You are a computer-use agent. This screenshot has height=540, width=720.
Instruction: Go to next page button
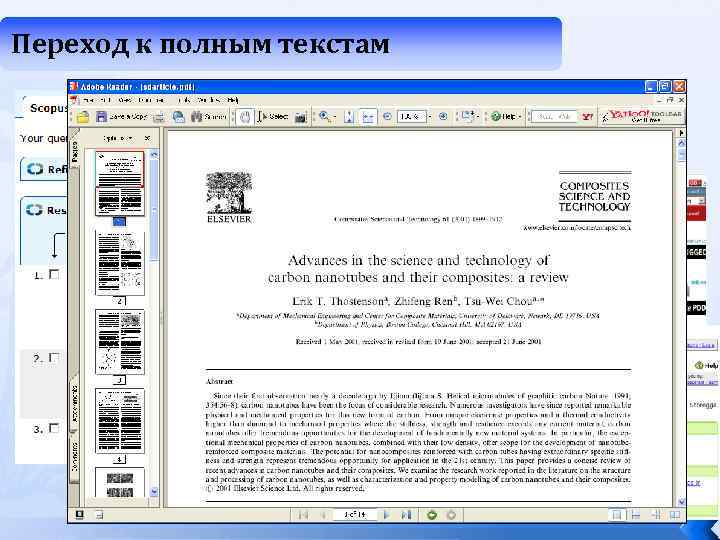pyautogui.click(x=387, y=515)
